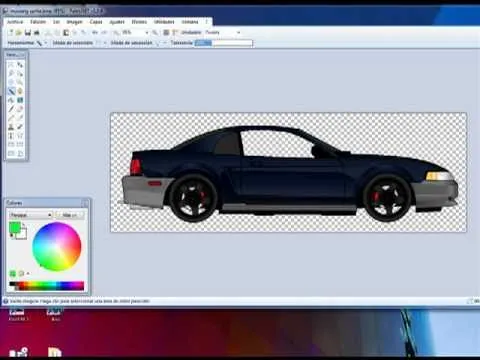Pick a hue on the color wheel

pyautogui.click(x=57, y=246)
